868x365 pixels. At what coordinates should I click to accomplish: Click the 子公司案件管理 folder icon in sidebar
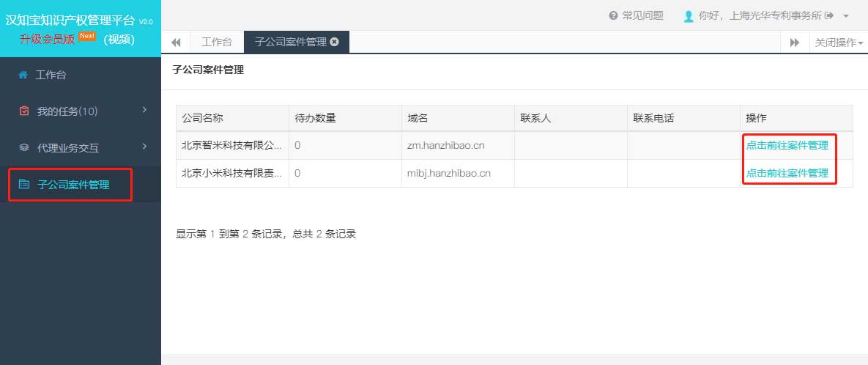point(23,185)
